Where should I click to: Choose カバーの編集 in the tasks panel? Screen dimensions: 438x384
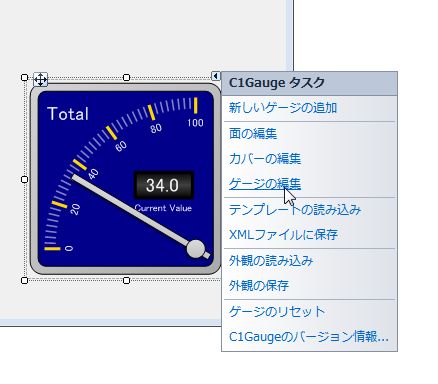coord(265,159)
